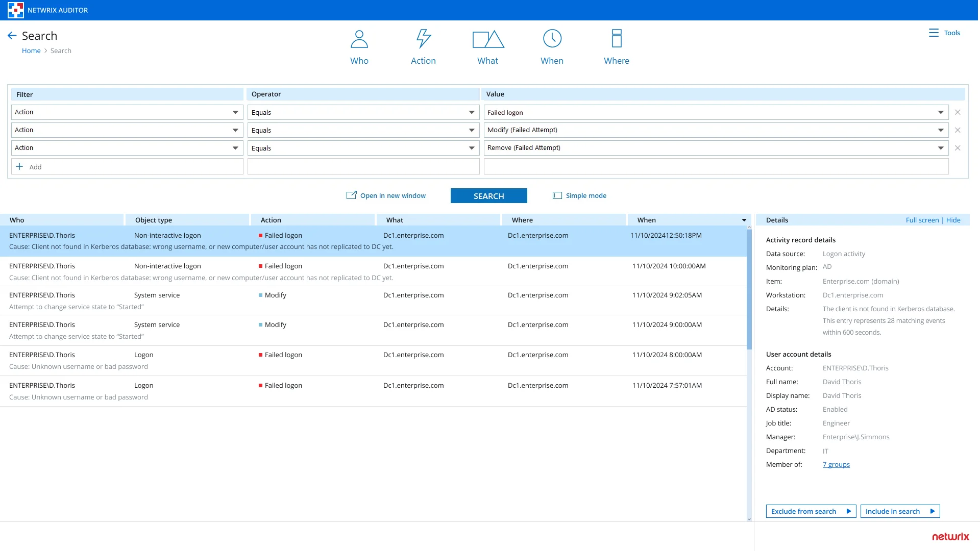The height and width of the screenshot is (551, 980).
Task: Click the Simple mode icon
Action: [x=557, y=195]
